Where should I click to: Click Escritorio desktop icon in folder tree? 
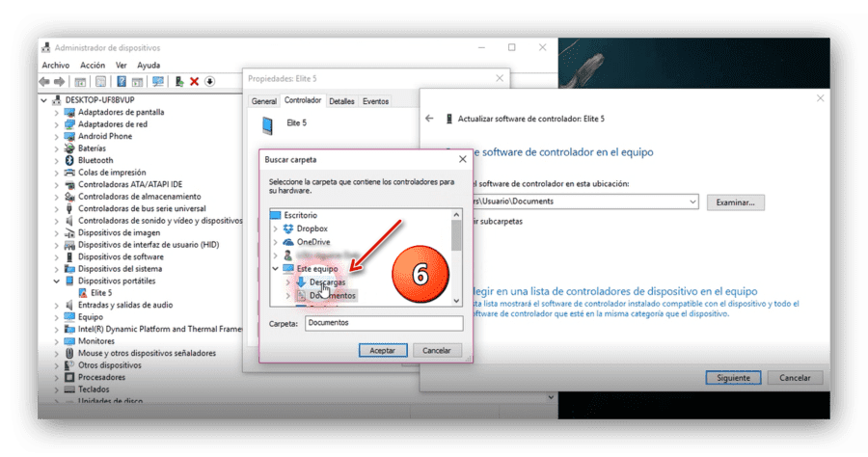(275, 215)
